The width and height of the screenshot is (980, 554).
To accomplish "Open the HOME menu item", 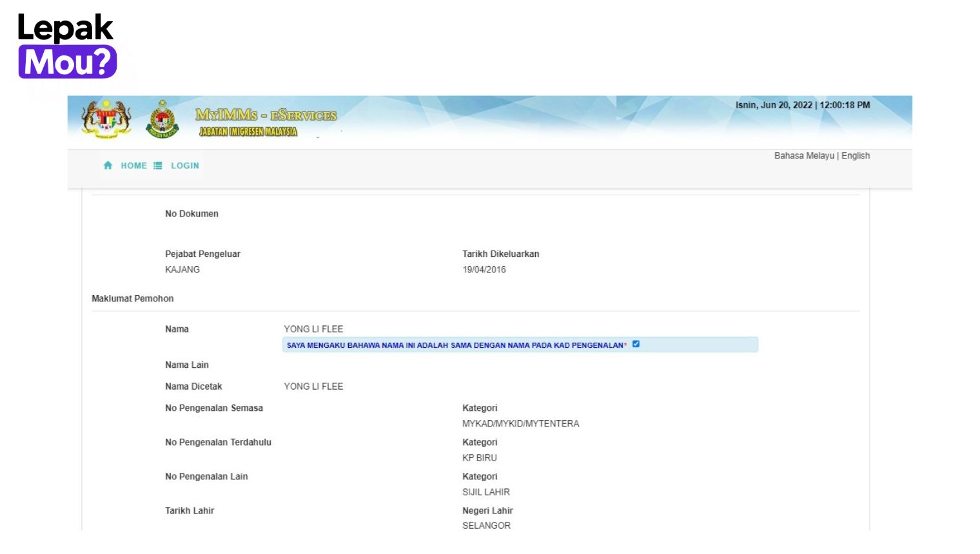I will click(133, 166).
